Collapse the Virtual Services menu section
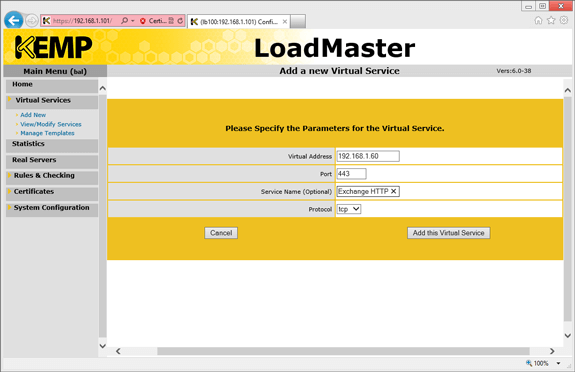Image resolution: width=575 pixels, height=372 pixels. 52,101
